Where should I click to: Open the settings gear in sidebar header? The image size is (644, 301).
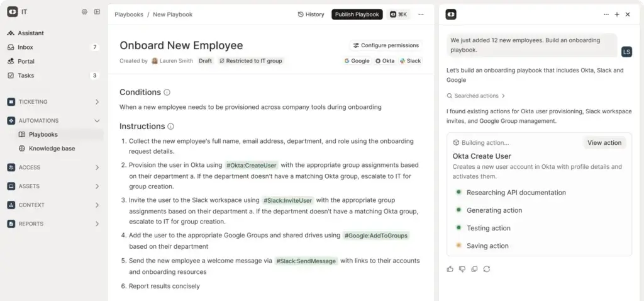(x=85, y=12)
